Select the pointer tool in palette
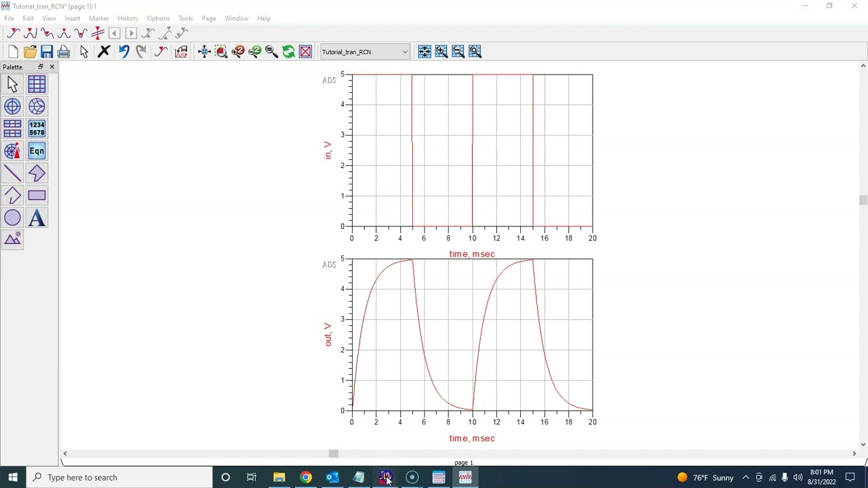The height and width of the screenshot is (488, 868). pos(12,84)
